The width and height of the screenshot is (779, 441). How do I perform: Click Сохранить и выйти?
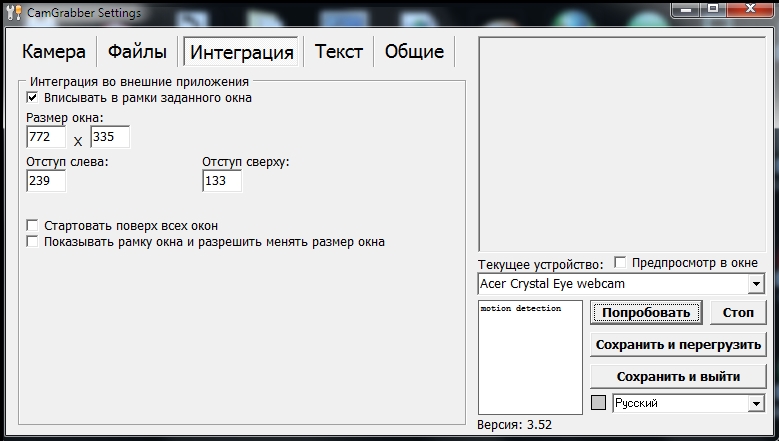[x=678, y=376]
